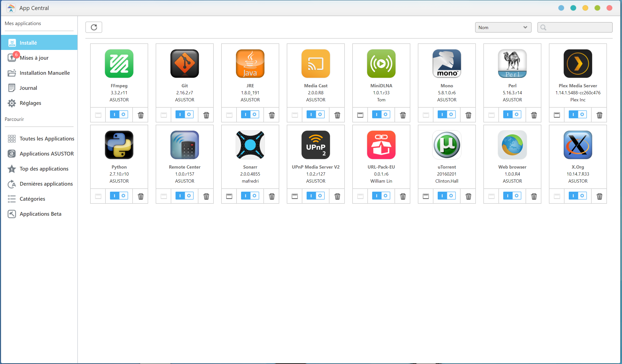Select the JRE Java icon
622x364 pixels.
pos(250,63)
